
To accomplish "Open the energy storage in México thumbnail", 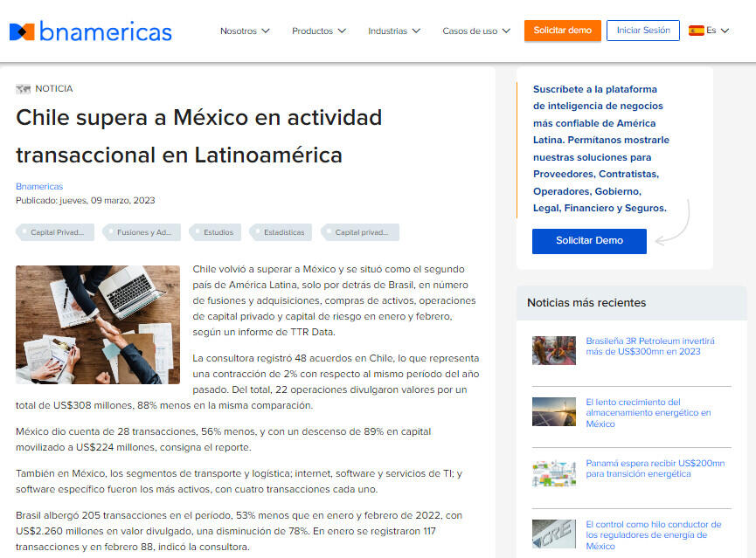I will click(554, 411).
